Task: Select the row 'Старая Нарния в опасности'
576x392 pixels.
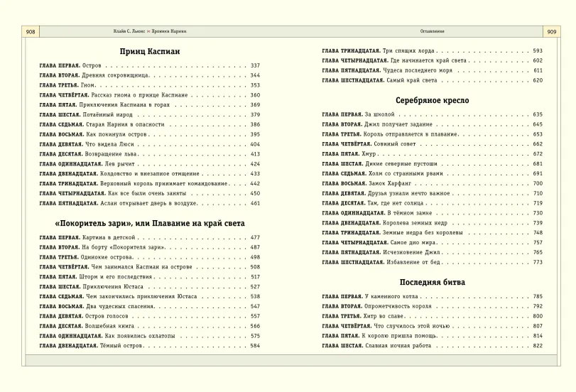Action: point(150,124)
